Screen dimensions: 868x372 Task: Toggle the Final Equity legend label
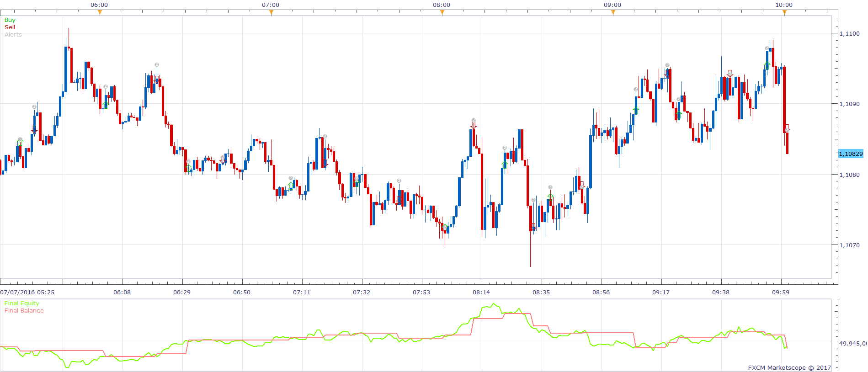tap(22, 303)
